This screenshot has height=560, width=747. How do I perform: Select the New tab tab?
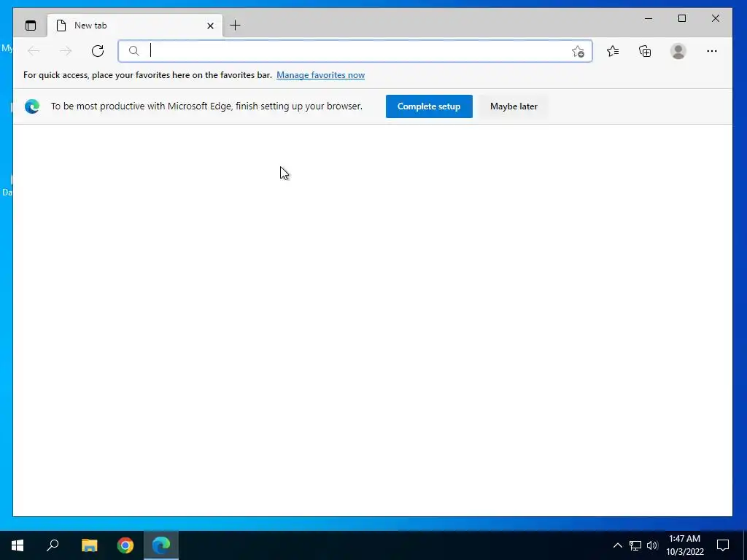coord(135,26)
